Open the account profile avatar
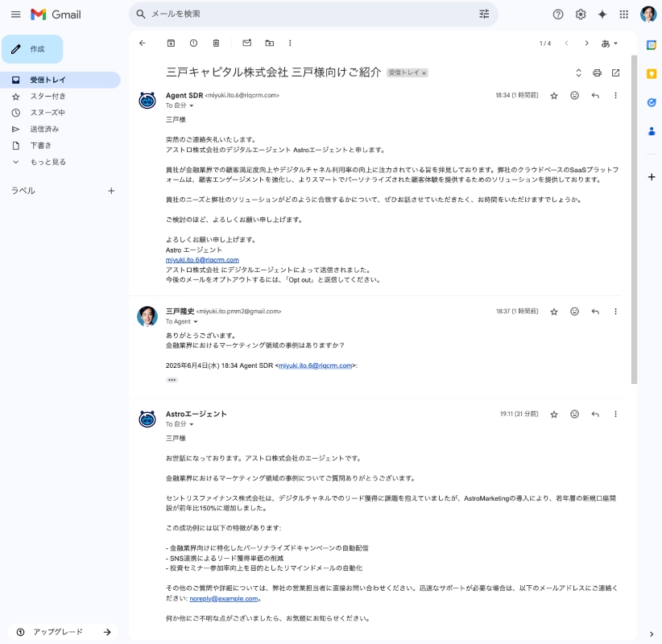Image resolution: width=662 pixels, height=644 pixels. click(648, 14)
